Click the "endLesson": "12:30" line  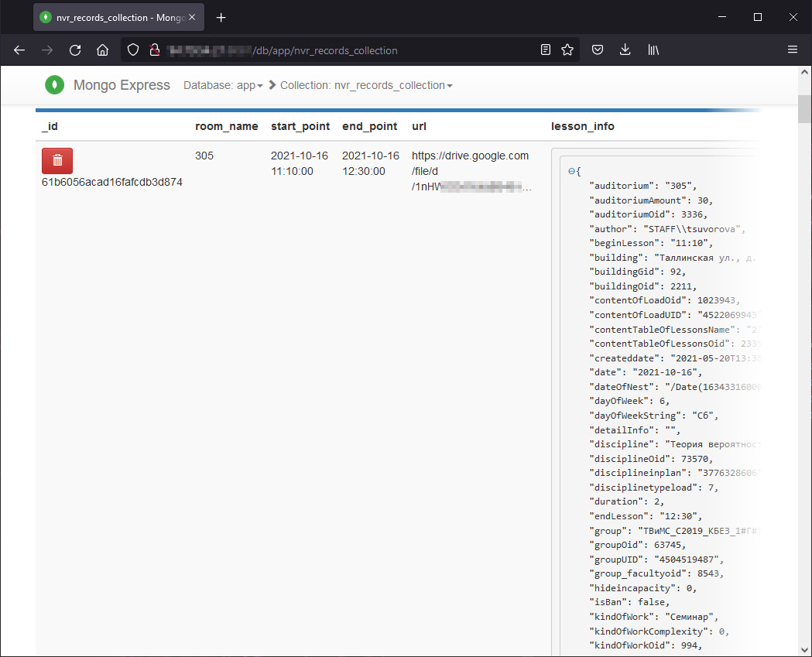646,516
